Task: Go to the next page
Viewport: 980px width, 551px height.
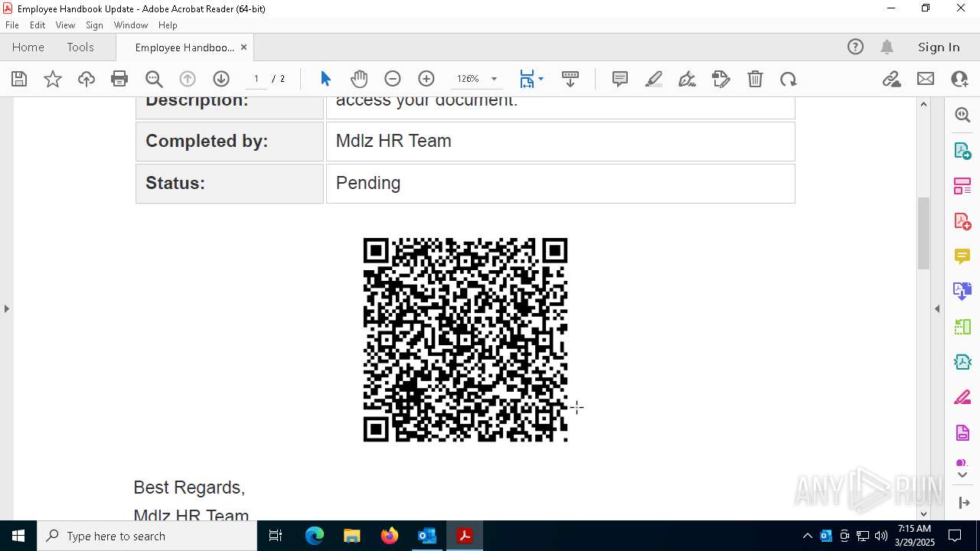Action: (221, 79)
